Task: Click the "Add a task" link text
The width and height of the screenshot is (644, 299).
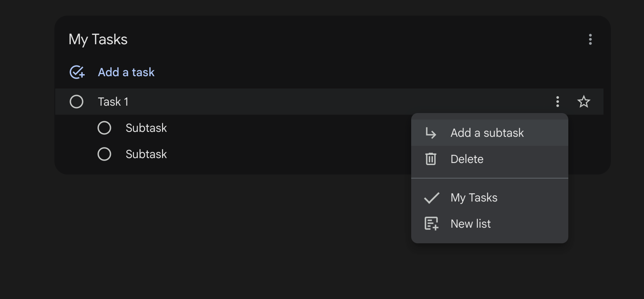Action: [x=126, y=72]
